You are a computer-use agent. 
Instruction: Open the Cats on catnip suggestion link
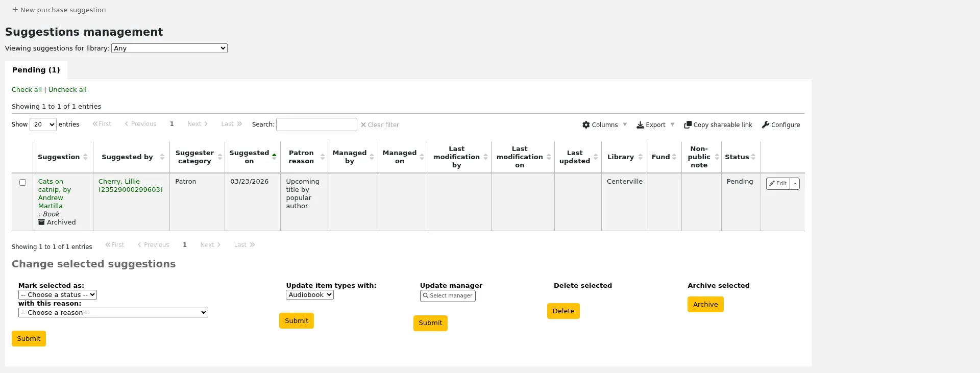tap(54, 193)
